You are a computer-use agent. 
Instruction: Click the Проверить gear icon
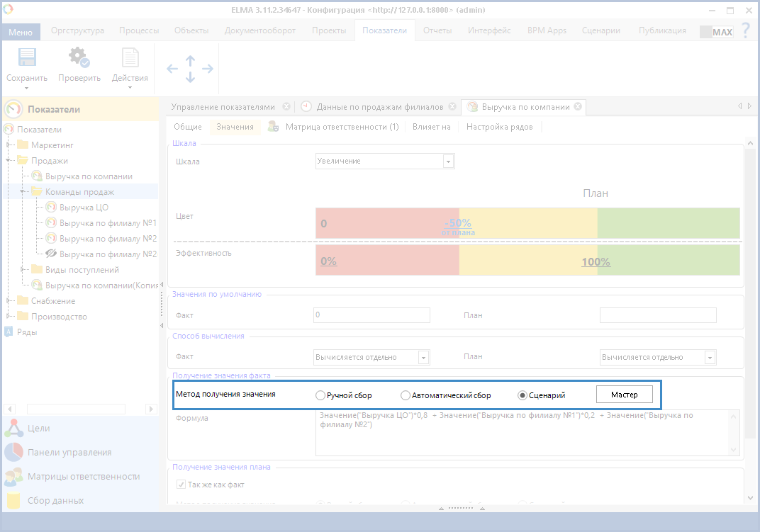(79, 60)
